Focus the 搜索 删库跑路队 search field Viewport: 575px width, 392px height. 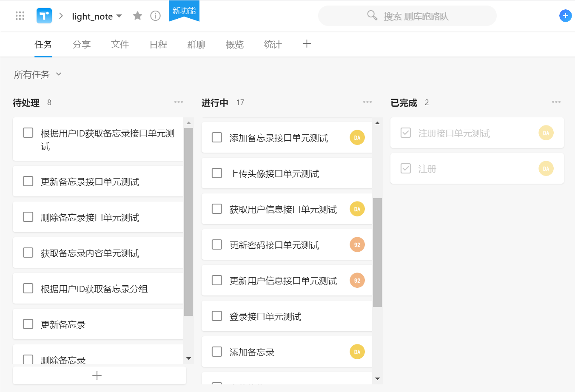point(407,16)
